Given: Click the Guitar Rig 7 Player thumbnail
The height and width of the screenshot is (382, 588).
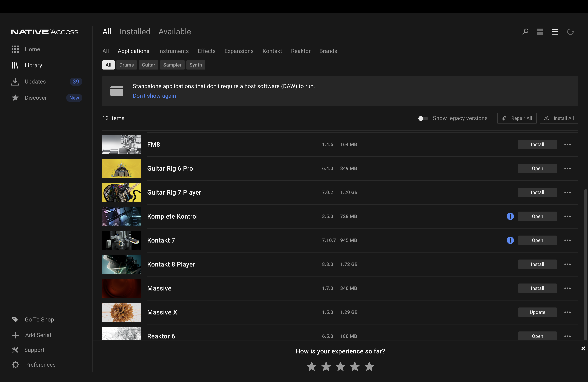Looking at the screenshot, I should click(121, 192).
